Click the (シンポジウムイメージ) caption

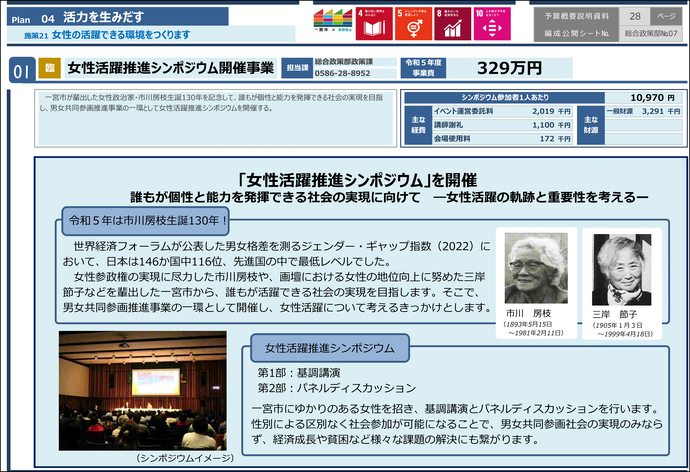185,458
